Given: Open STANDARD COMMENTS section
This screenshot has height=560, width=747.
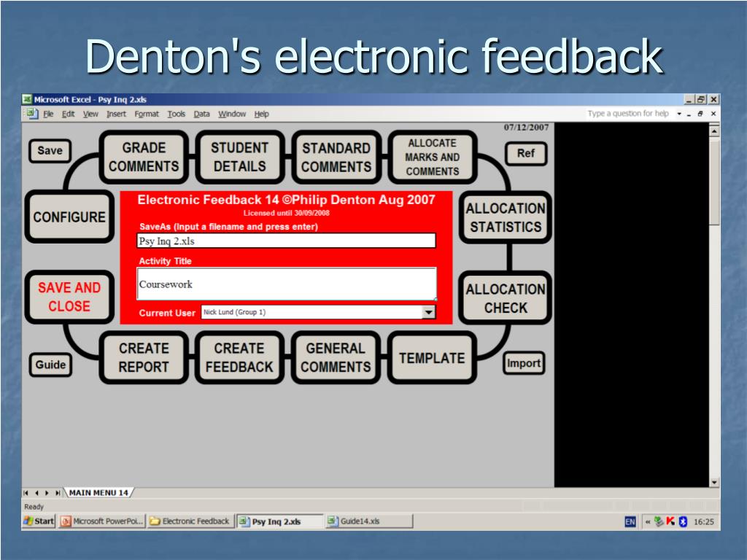Looking at the screenshot, I should tap(336, 157).
